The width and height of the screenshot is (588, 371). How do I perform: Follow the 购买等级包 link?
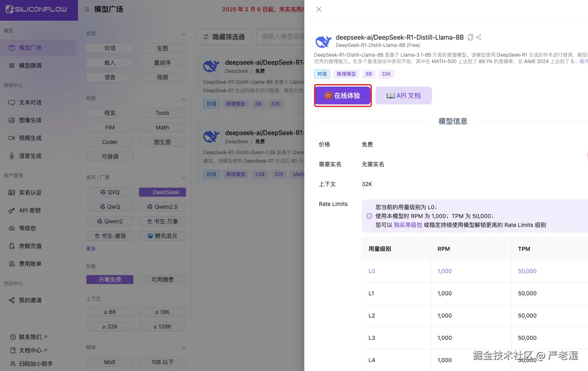coord(408,225)
